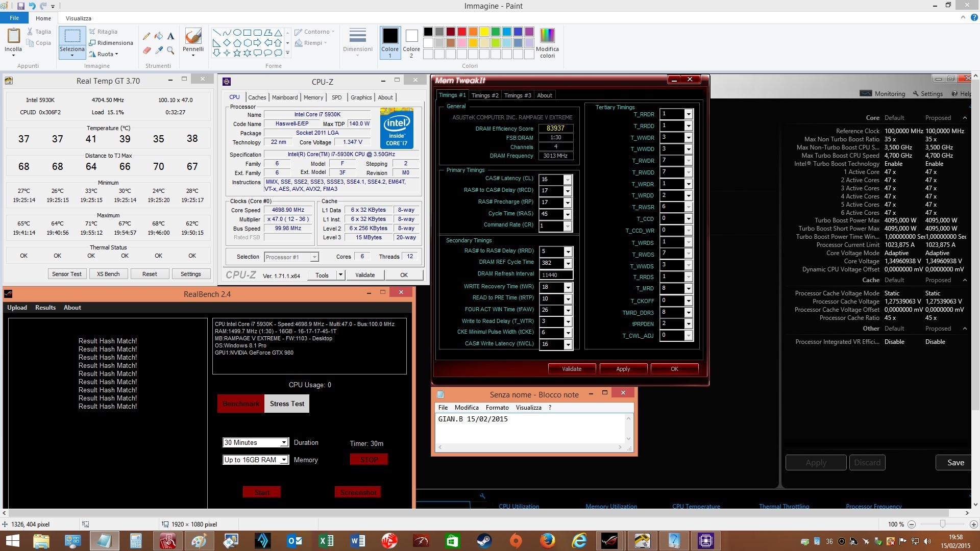Screen dimensions: 980x551
Task: Open Timings #2 tab in Mem TweakIt
Action: 485,95
